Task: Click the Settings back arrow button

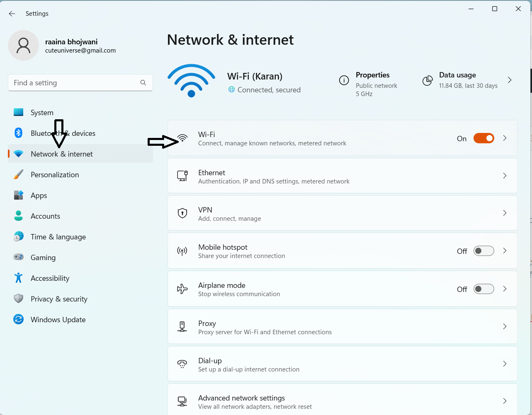Action: point(12,14)
